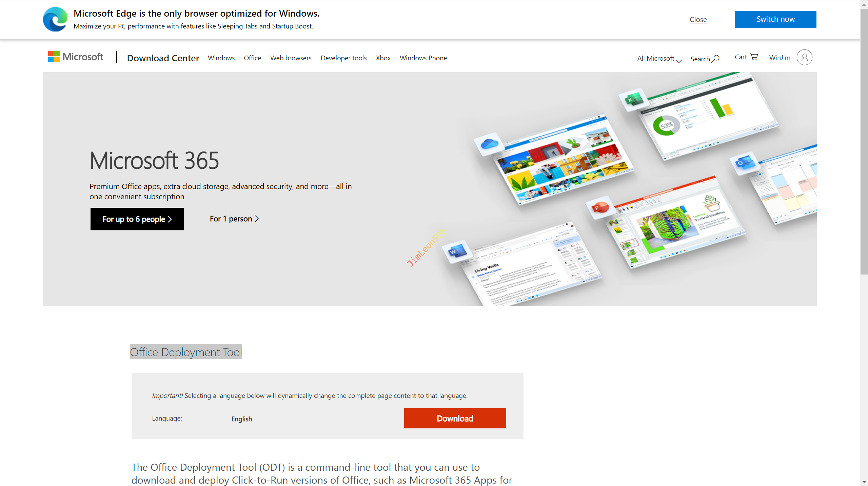Viewport: 868px width, 486px height.
Task: Follow the For 1 person chevron link
Action: 234,219
